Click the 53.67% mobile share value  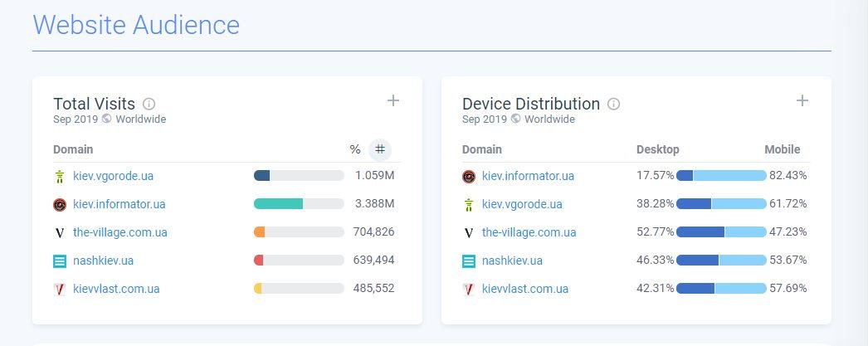788,261
